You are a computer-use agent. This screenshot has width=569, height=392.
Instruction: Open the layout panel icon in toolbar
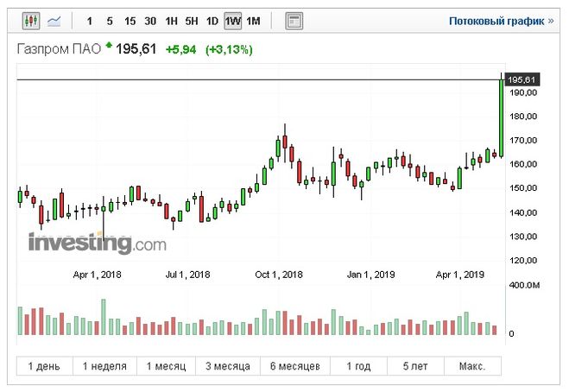[294, 21]
